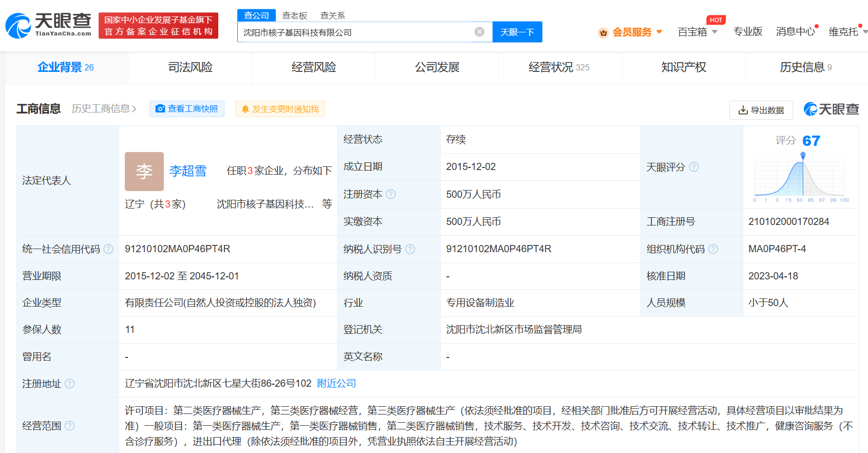Open the 知识产权 tab
This screenshot has width=868, height=453.
coord(684,67)
